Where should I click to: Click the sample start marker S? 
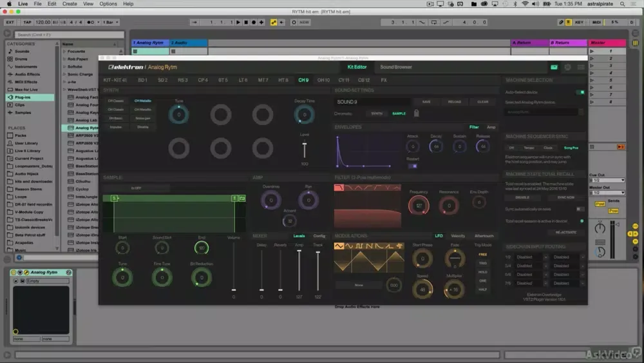[x=114, y=198]
